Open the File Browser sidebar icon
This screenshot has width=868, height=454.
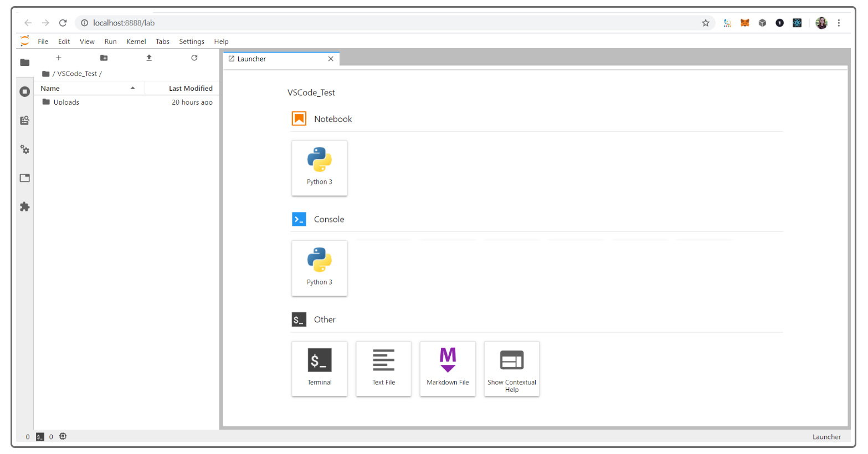point(25,63)
